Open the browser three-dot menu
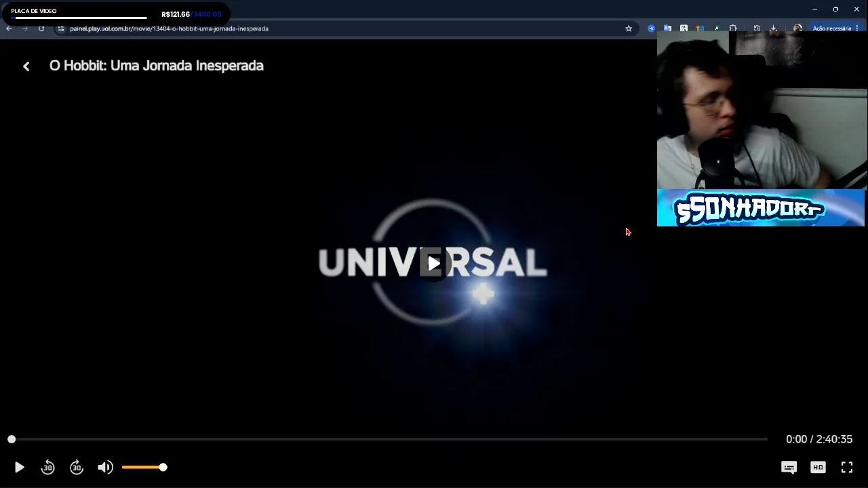The width and height of the screenshot is (868, 488). click(857, 28)
